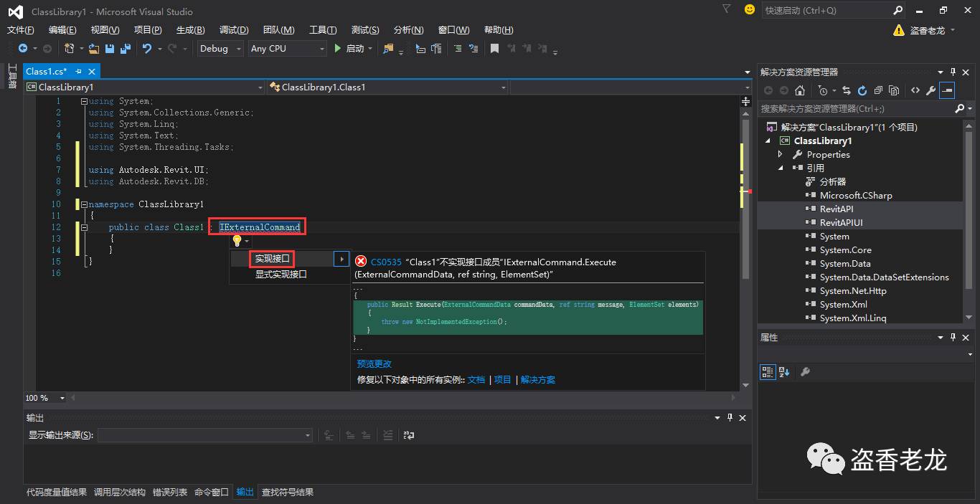The image size is (980, 504).
Task: Toggle Alphabetical sort in Properties panel
Action: click(784, 371)
